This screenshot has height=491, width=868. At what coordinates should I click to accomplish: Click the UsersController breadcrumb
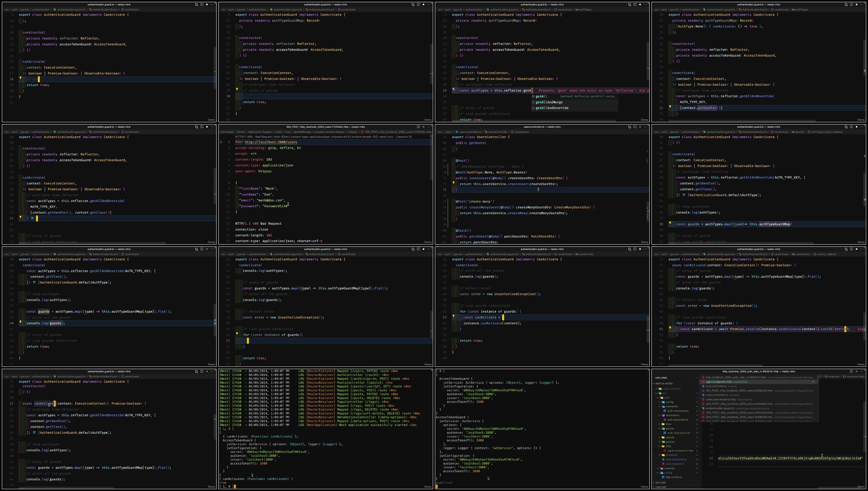point(498,132)
